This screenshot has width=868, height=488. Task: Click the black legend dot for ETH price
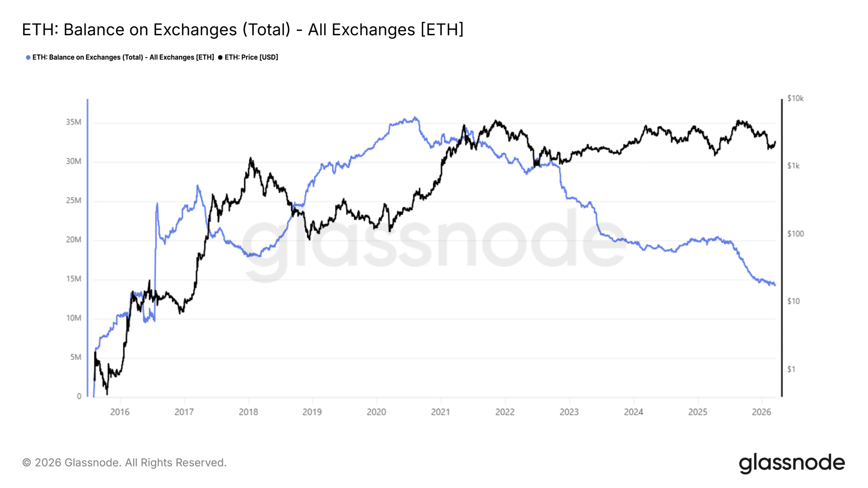(220, 58)
